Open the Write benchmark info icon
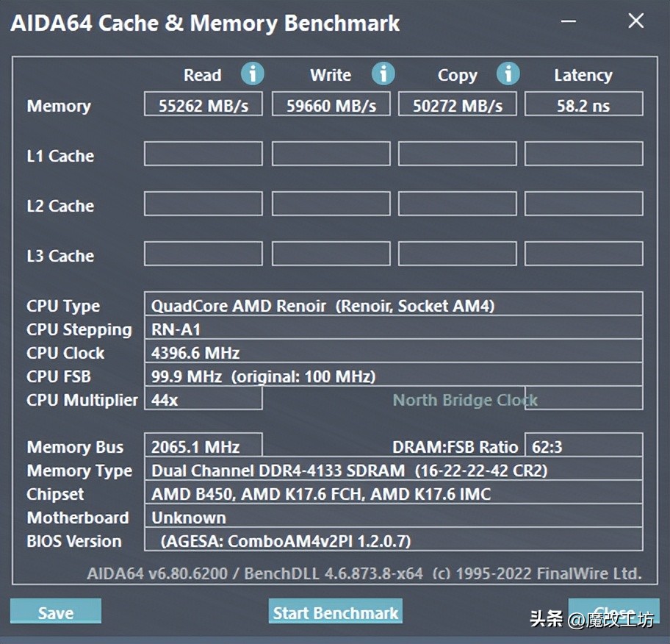670x644 pixels. (383, 74)
